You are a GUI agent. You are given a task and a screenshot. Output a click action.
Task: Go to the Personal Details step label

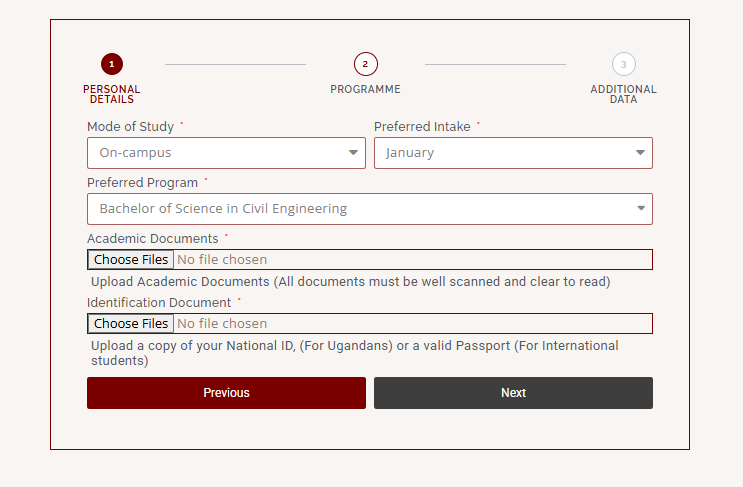coord(112,94)
